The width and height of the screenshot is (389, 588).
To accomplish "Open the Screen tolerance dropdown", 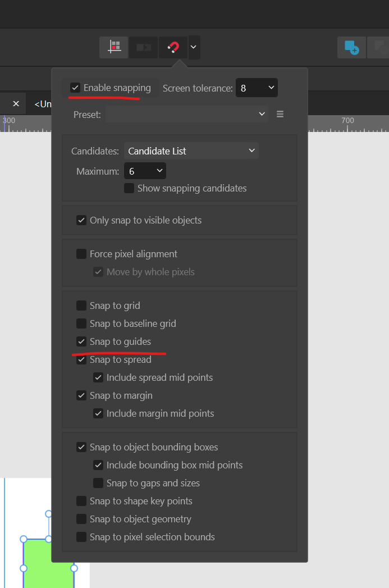I will click(x=256, y=88).
